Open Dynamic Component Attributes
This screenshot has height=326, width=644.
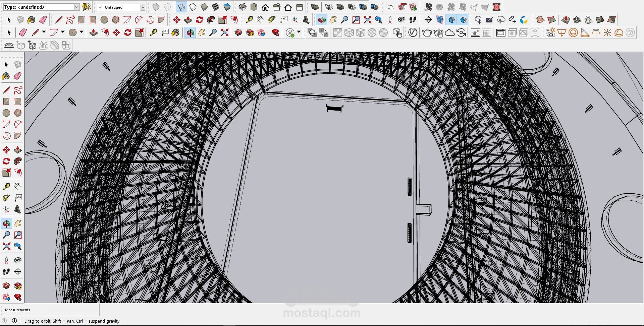click(413, 7)
